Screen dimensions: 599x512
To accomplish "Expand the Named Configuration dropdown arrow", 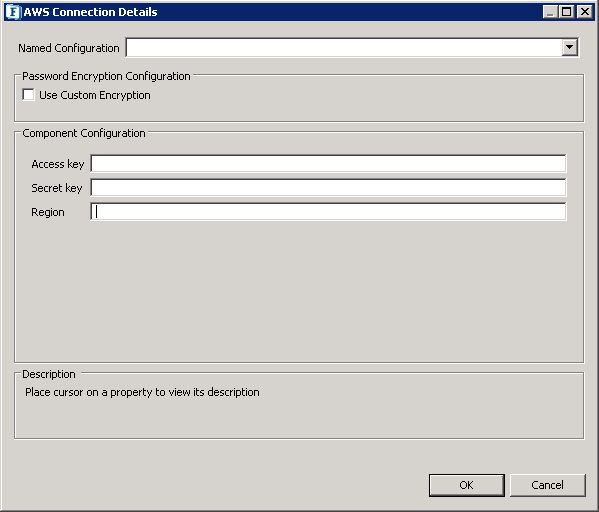I will pyautogui.click(x=570, y=48).
